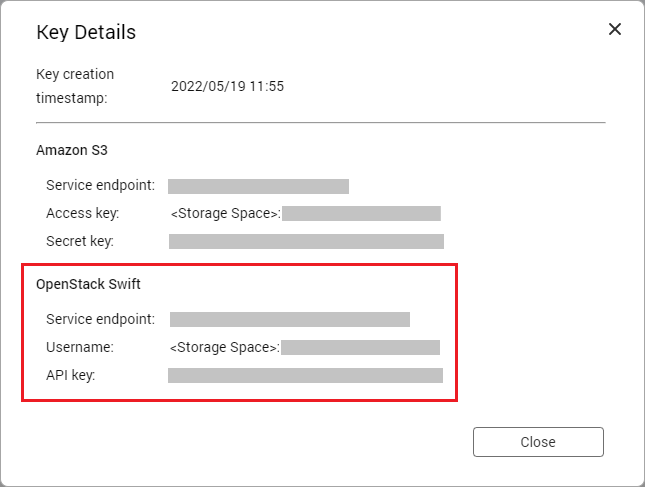Click the Amazon S3 section heading
This screenshot has height=487, width=645.
(72, 150)
